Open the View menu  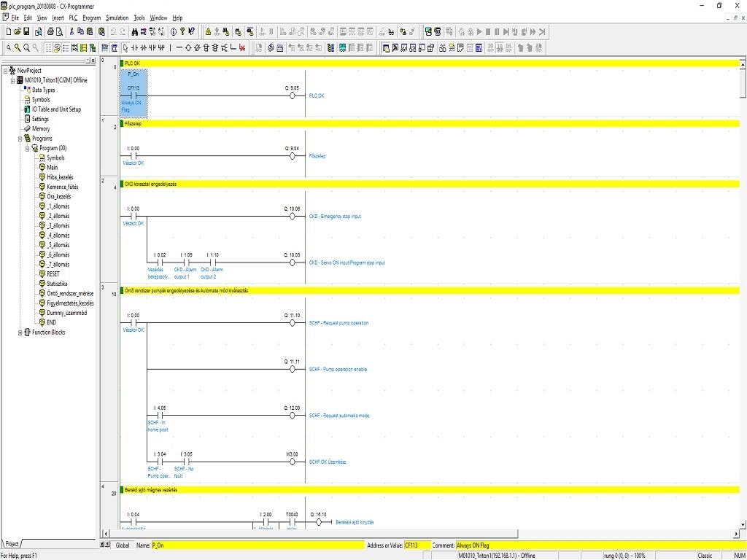42,18
